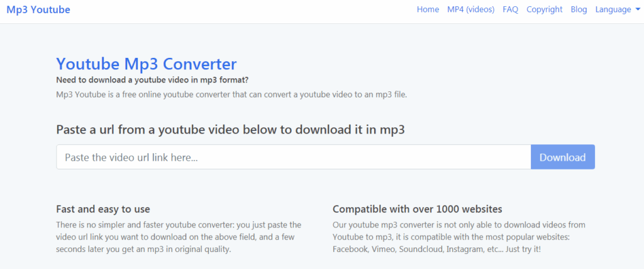Select the 'Fast and easy to use' heading
Viewport: 644px width, 269px height.
(x=103, y=209)
